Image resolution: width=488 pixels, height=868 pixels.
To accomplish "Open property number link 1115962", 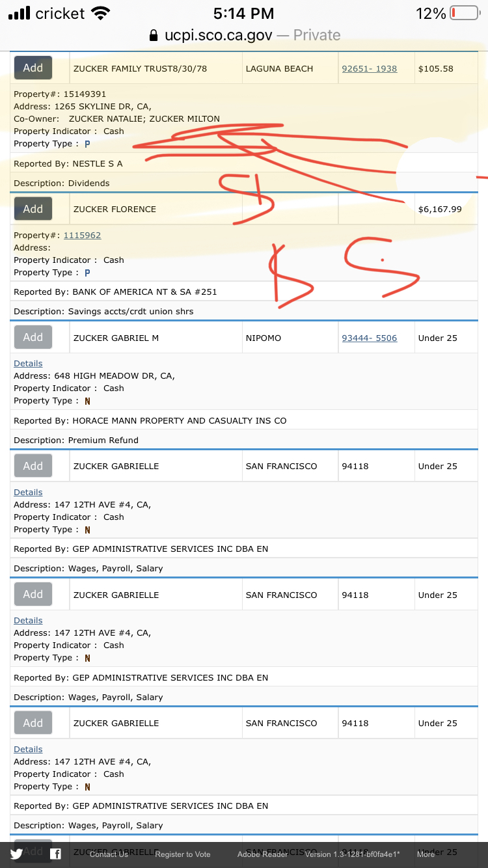I will (x=82, y=235).
